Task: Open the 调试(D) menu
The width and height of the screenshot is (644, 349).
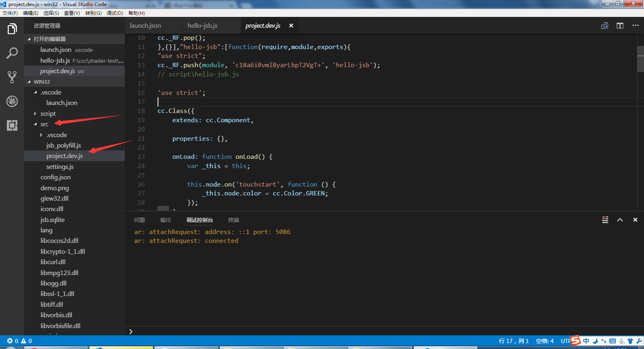Action: coord(115,13)
